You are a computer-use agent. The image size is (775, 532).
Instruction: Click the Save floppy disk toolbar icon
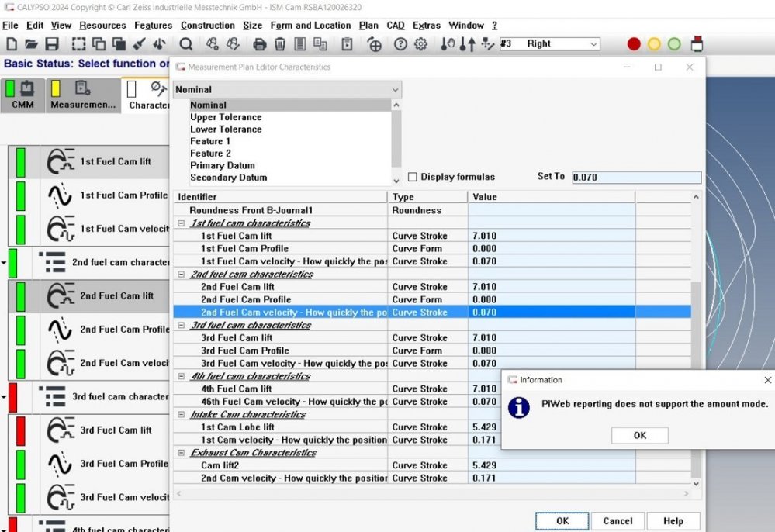coord(52,44)
